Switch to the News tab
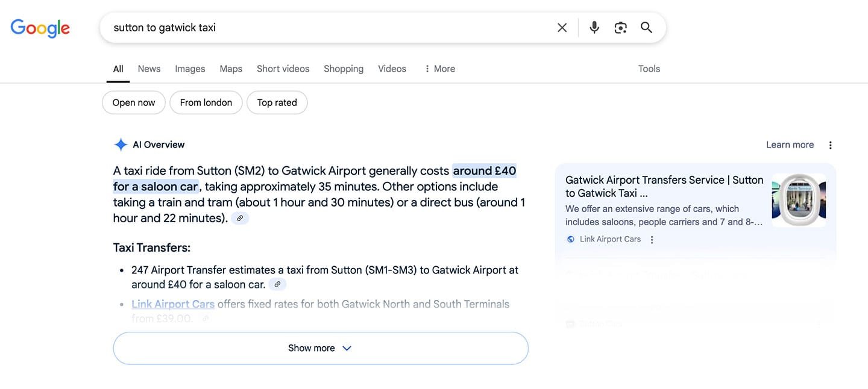 pos(149,69)
